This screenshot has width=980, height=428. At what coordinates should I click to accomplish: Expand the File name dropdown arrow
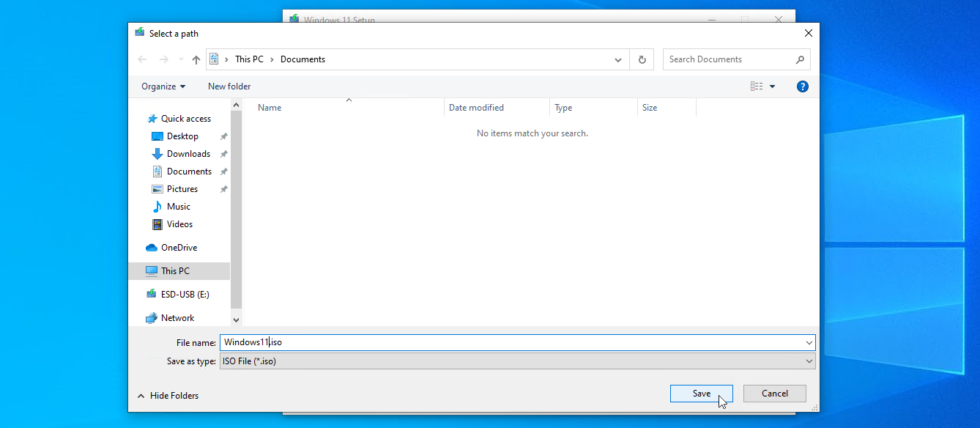click(x=809, y=342)
